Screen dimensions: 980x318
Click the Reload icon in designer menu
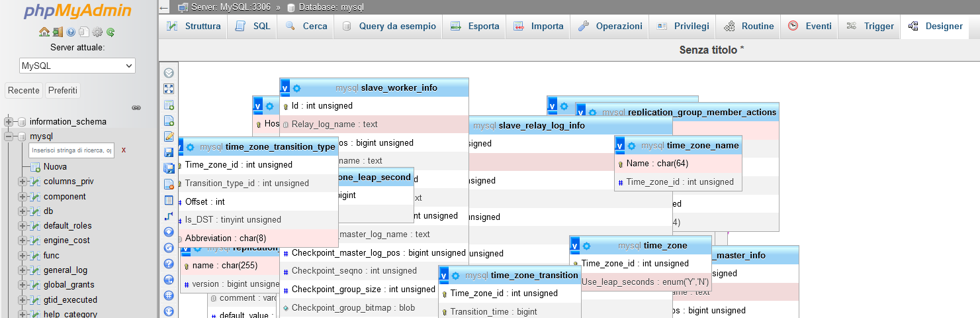pos(169,248)
